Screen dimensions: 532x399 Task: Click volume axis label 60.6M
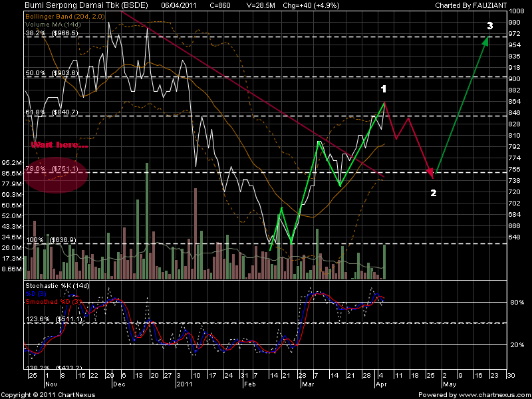click(12, 205)
